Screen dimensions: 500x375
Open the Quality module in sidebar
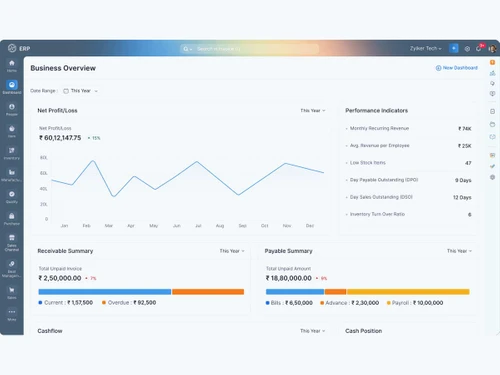tap(12, 197)
